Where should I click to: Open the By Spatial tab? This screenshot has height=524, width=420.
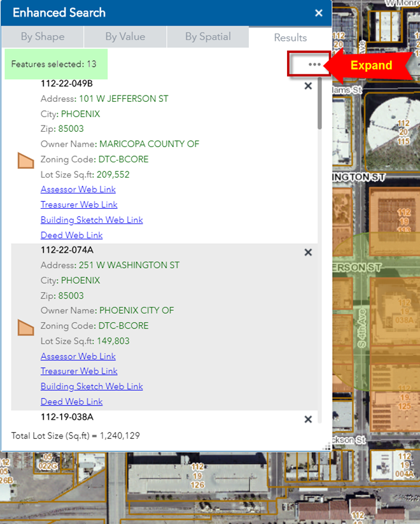[x=207, y=37]
